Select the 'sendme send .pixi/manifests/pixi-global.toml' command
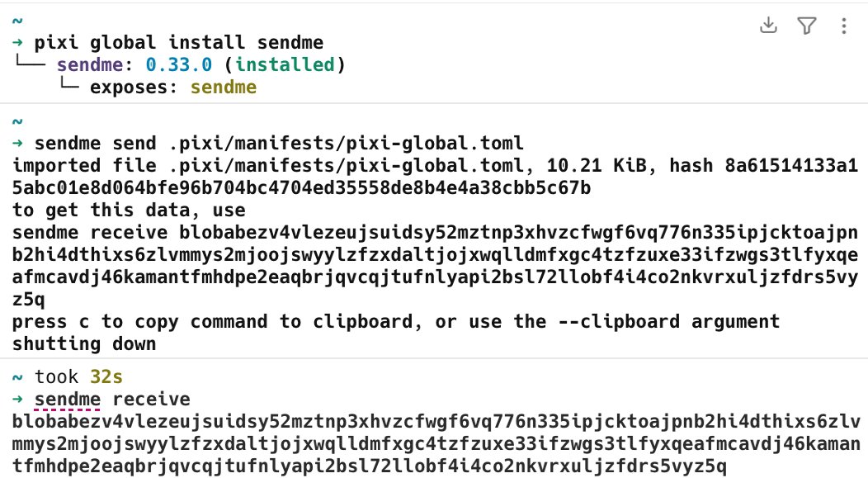The width and height of the screenshot is (868, 478). [279, 144]
